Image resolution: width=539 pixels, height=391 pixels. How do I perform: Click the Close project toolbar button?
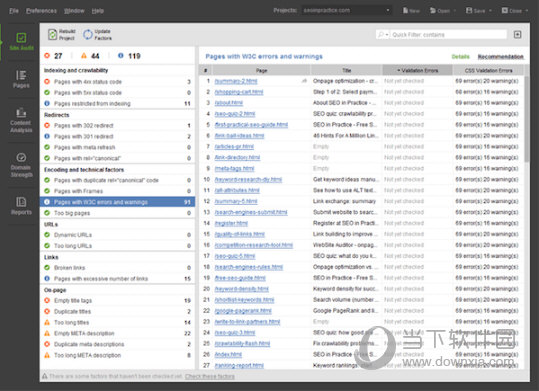pos(512,11)
